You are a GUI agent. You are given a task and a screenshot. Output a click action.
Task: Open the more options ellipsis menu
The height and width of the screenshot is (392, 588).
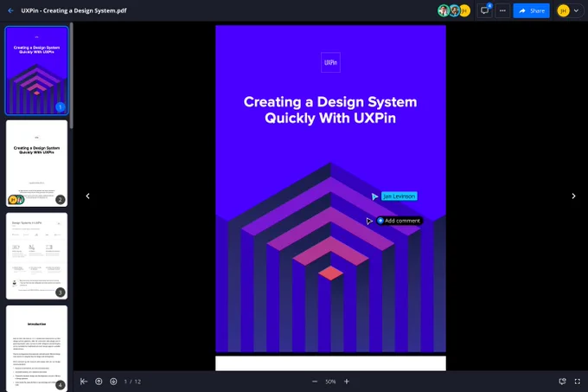pos(502,10)
